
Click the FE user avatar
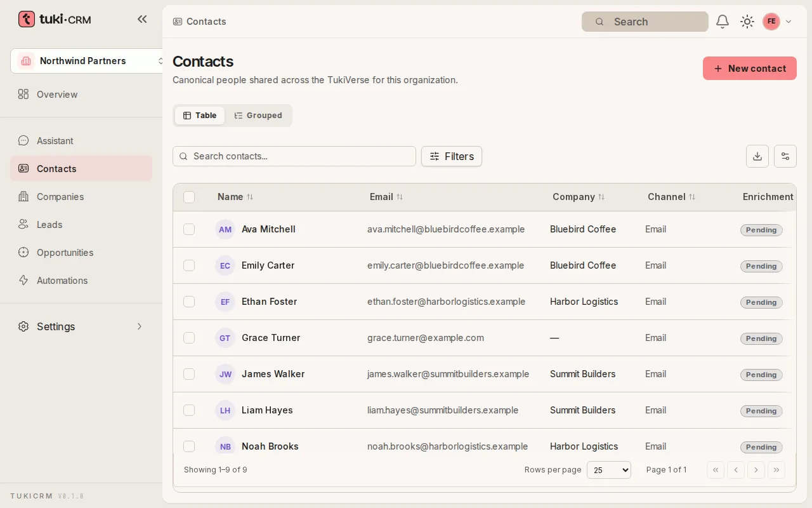coord(771,22)
